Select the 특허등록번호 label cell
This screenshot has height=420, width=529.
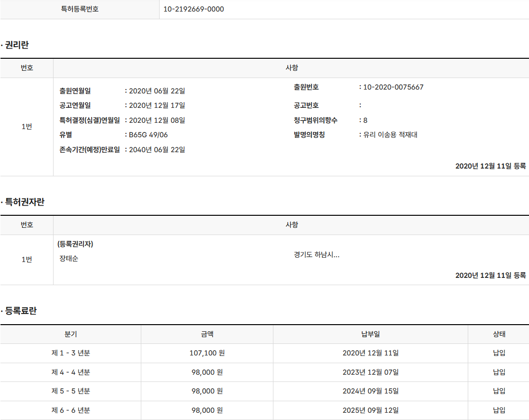click(x=80, y=9)
